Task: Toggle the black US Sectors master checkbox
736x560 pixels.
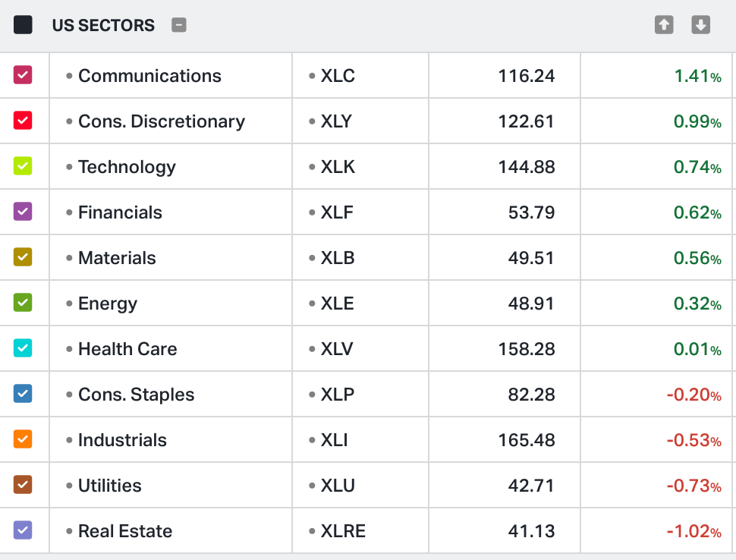Action: [x=23, y=25]
